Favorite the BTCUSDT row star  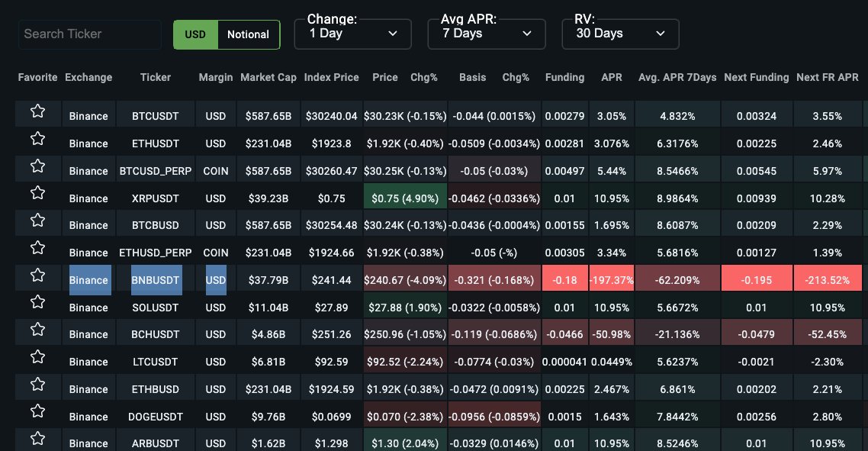[37, 112]
